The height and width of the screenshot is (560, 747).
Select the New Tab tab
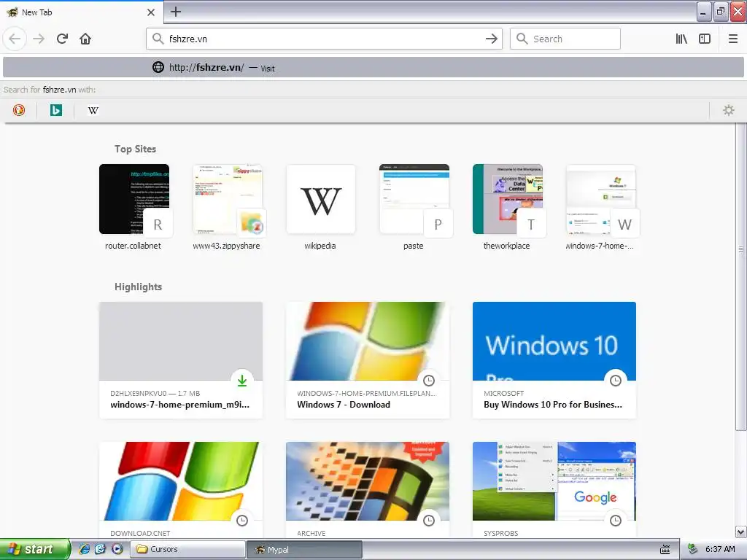click(82, 12)
